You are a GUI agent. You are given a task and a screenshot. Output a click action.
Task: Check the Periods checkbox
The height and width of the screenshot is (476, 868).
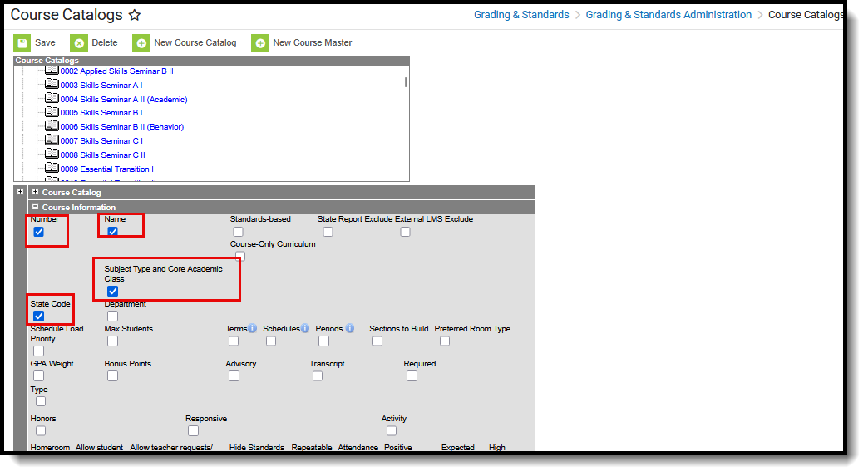pyautogui.click(x=324, y=341)
